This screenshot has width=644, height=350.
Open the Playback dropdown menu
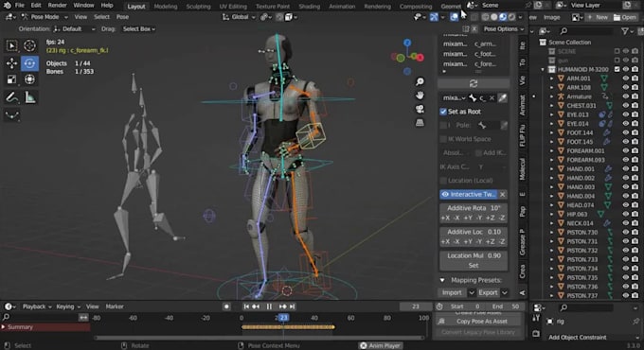37,306
